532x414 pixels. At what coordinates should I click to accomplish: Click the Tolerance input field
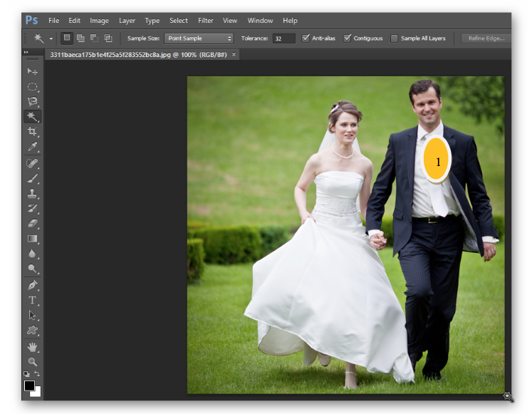tap(283, 38)
